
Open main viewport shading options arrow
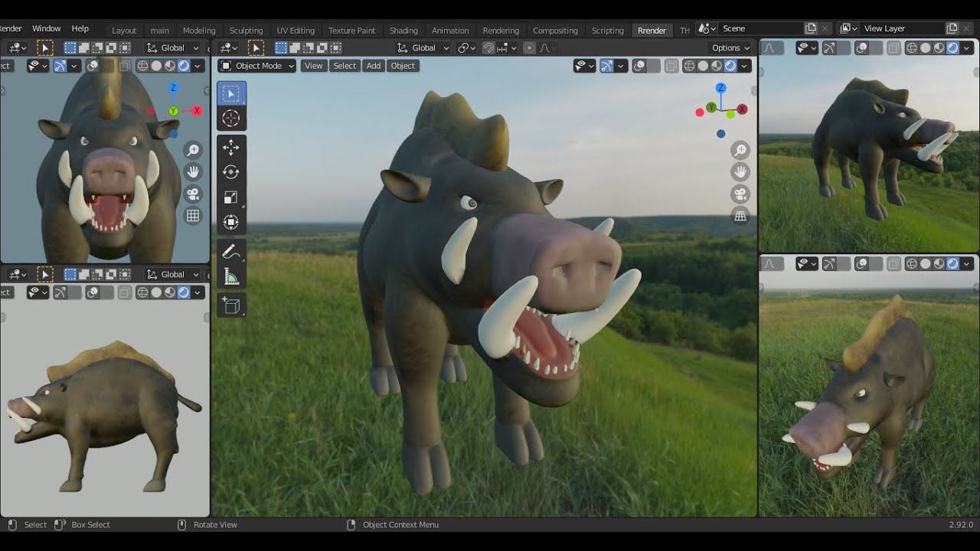pyautogui.click(x=744, y=66)
